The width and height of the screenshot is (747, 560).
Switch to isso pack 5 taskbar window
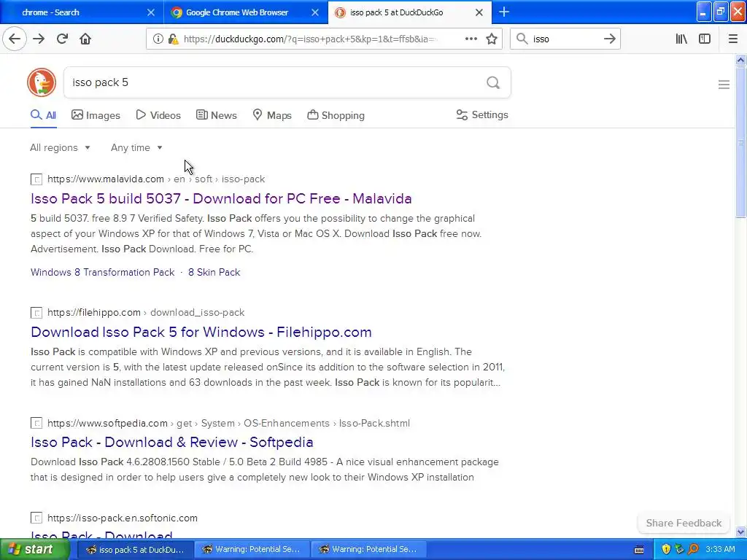(x=135, y=550)
